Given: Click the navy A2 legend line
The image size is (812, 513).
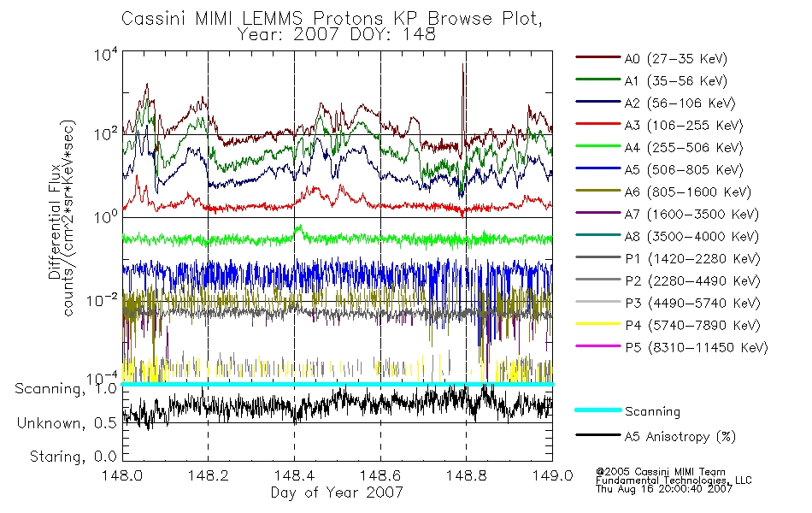Looking at the screenshot, I should [x=598, y=102].
